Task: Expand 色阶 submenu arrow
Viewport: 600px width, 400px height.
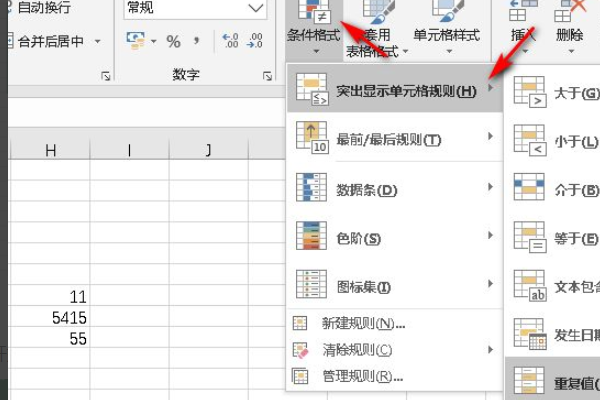Action: 491,235
